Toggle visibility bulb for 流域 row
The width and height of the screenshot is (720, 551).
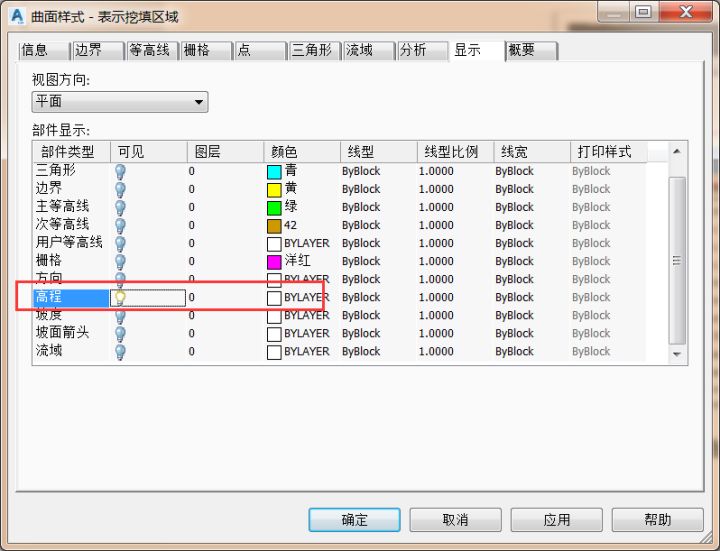120,351
